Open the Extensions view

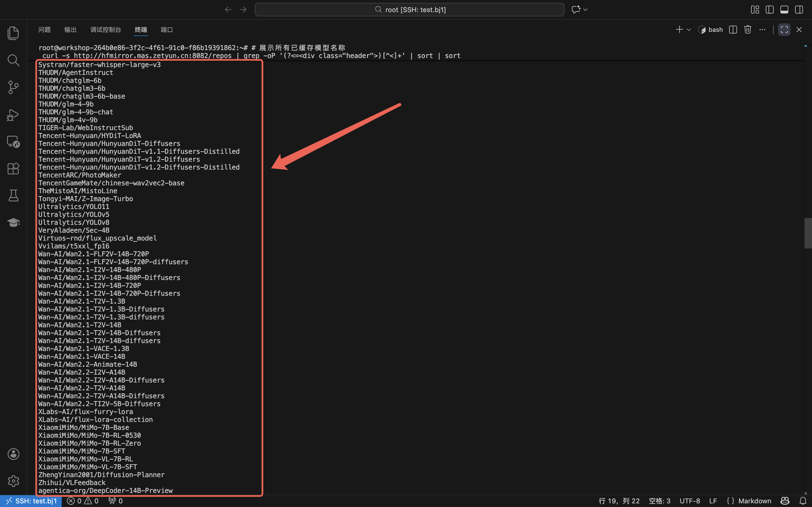(x=13, y=169)
